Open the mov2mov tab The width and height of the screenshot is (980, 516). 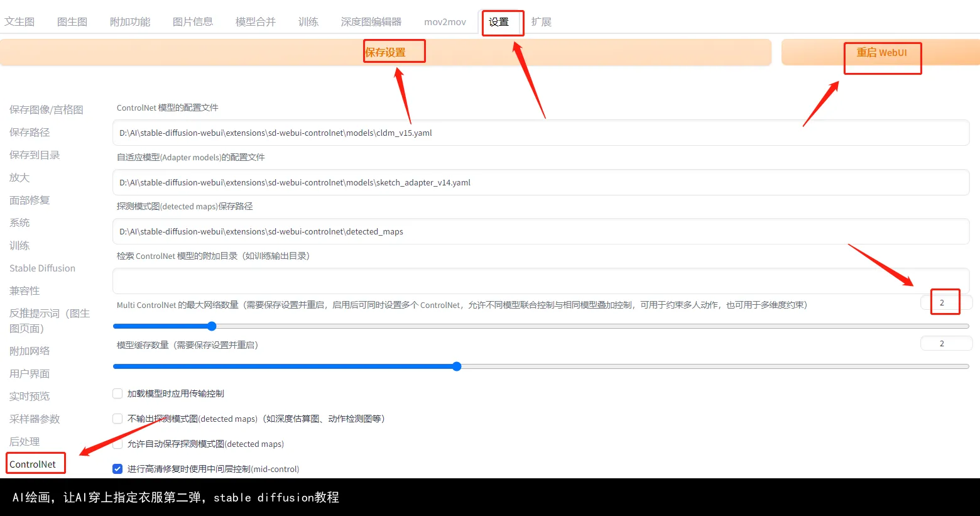pyautogui.click(x=445, y=22)
